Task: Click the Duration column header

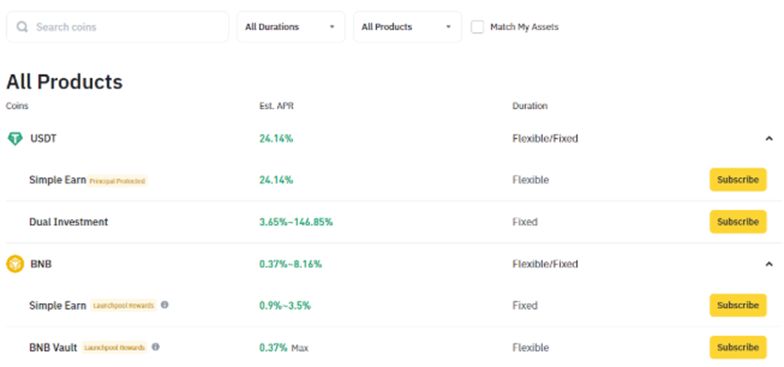Action: pos(530,106)
